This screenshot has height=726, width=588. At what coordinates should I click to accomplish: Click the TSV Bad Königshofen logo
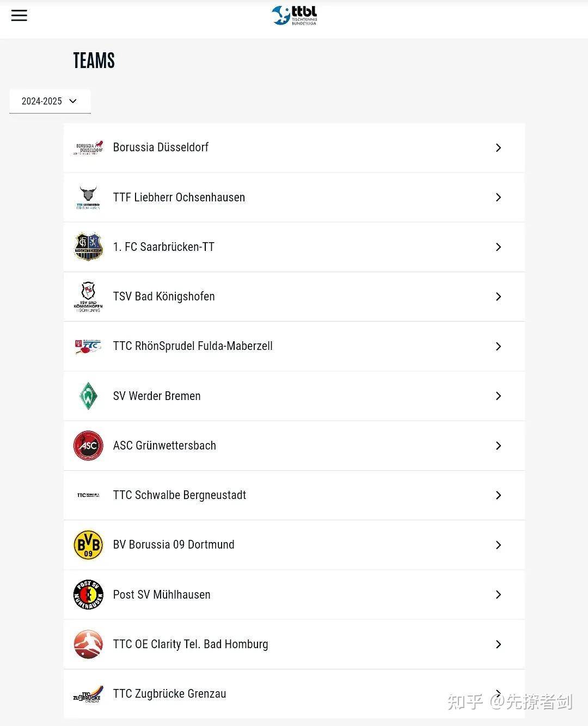pos(88,297)
